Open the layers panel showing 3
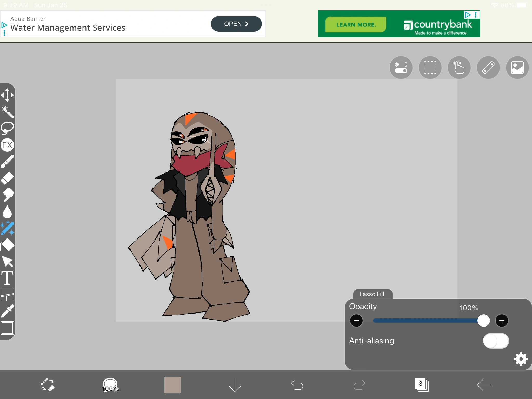Viewport: 532px width, 399px height. coord(422,385)
